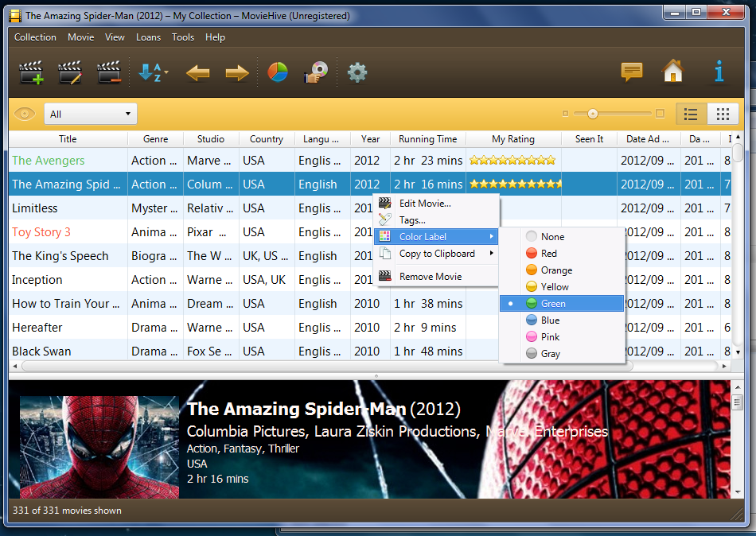
Task: Open the statistics pie chart
Action: click(x=278, y=73)
